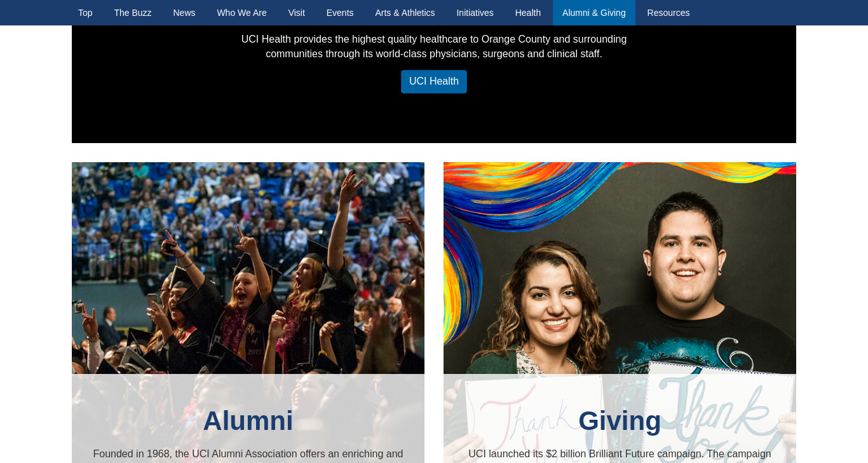This screenshot has height=463, width=868.
Task: Go to Health nav section
Action: coord(528,13)
